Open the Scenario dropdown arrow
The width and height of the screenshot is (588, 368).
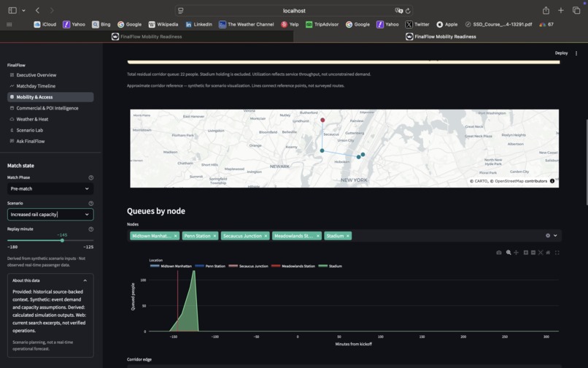click(x=87, y=215)
